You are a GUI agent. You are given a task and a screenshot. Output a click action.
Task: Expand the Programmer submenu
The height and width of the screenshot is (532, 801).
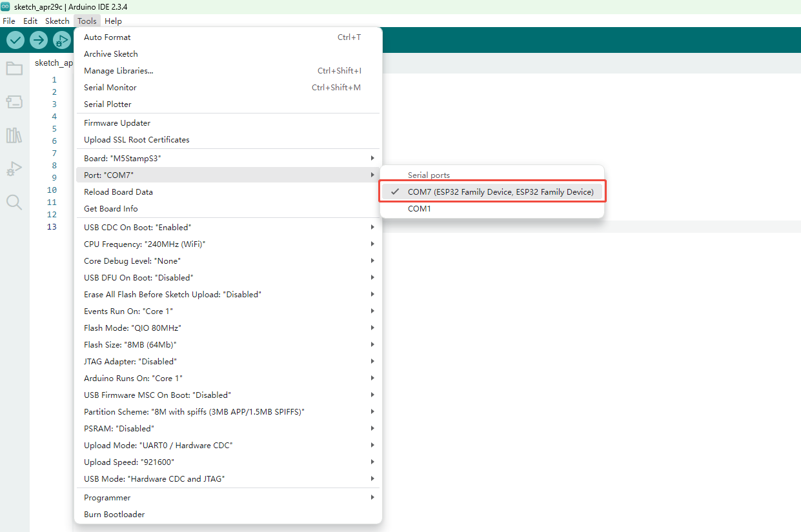228,498
